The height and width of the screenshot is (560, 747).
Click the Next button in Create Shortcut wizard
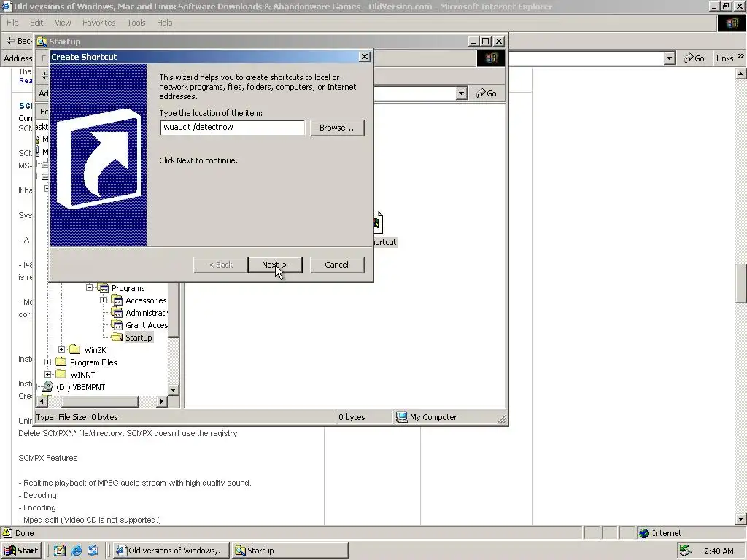275,265
